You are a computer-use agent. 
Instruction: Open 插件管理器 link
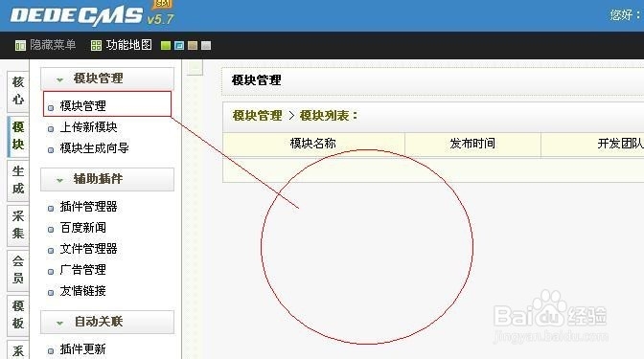click(x=89, y=207)
